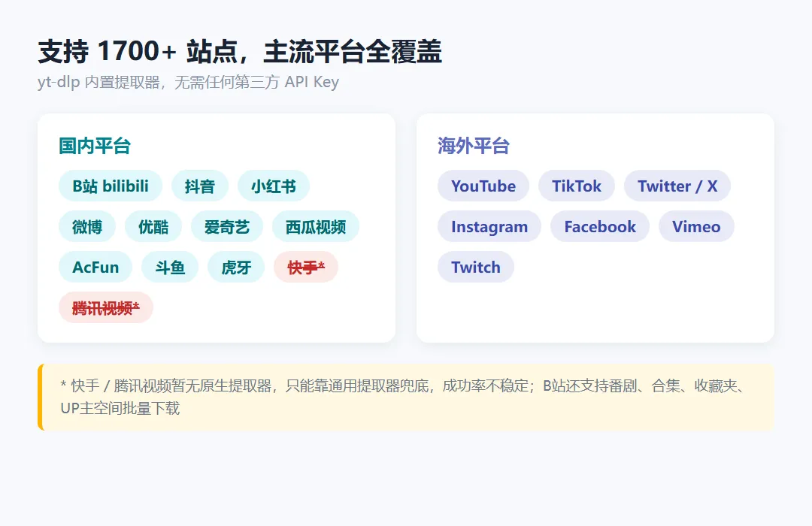Select the Facebook tag
Image resolution: width=812 pixels, height=526 pixels.
600,226
